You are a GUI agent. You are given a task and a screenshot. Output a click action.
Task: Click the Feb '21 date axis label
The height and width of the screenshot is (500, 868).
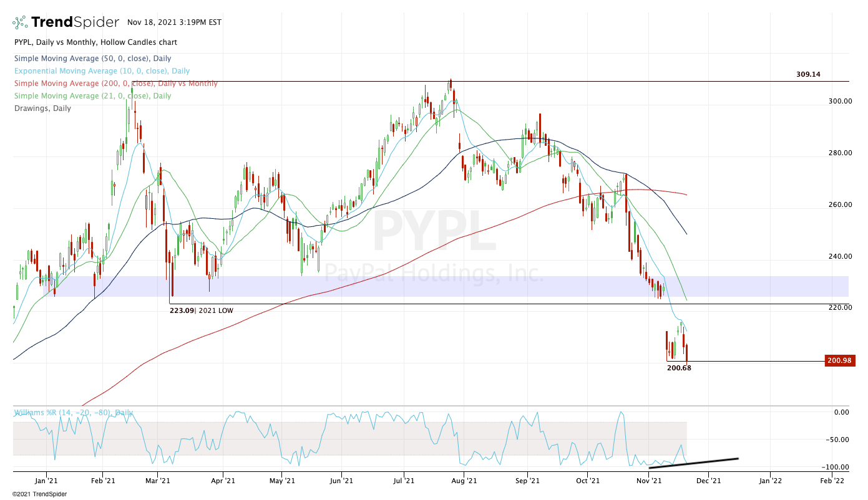[x=103, y=481]
